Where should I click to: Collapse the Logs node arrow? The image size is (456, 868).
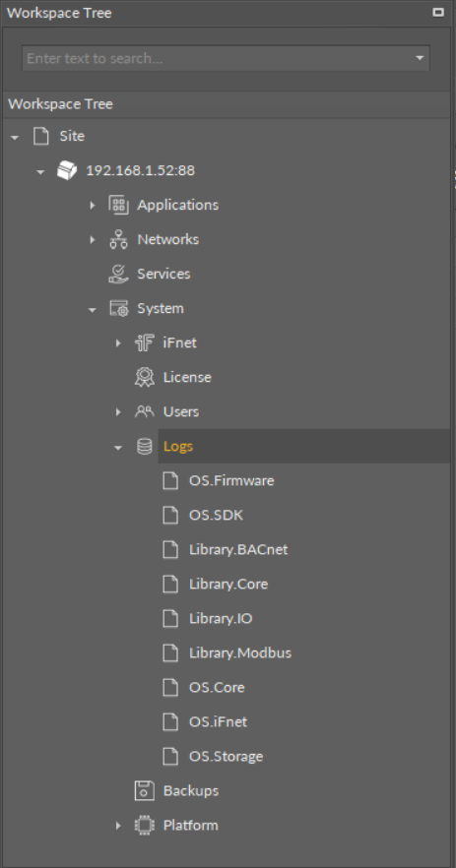118,447
